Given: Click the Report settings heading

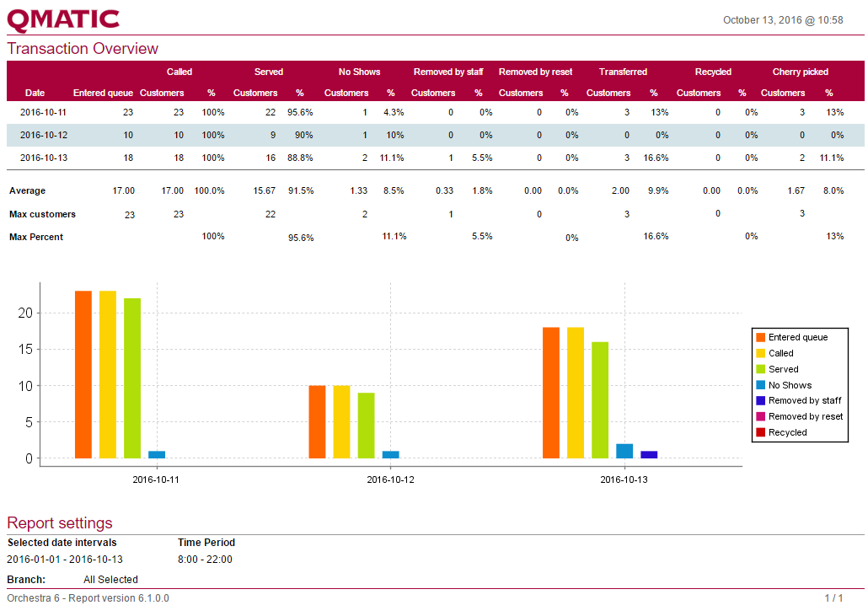Looking at the screenshot, I should (59, 523).
